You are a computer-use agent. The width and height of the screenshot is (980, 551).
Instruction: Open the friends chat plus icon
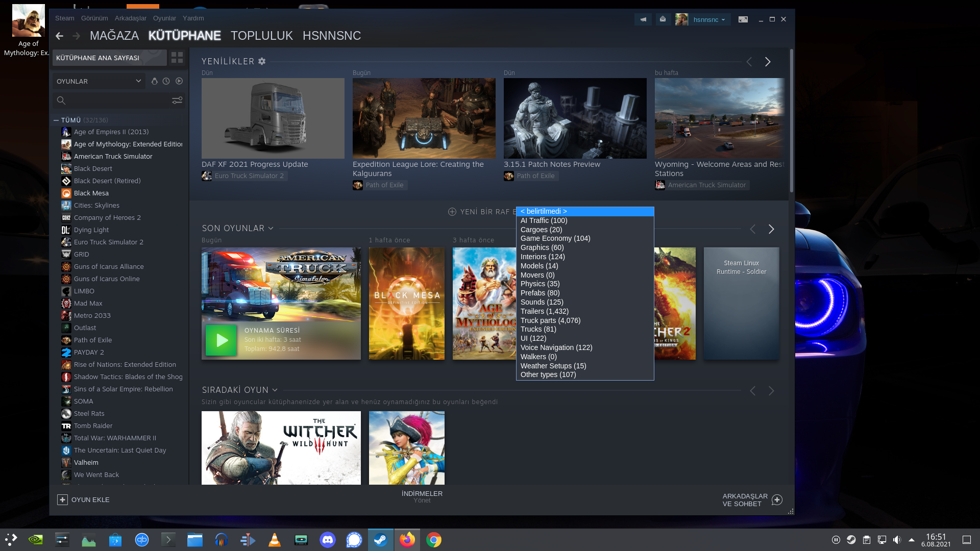pos(777,500)
